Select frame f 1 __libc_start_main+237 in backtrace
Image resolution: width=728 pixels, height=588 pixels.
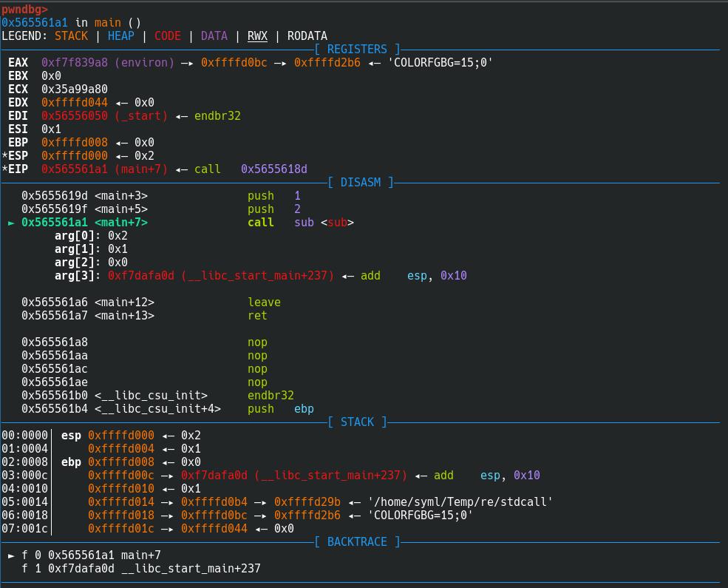(140, 569)
